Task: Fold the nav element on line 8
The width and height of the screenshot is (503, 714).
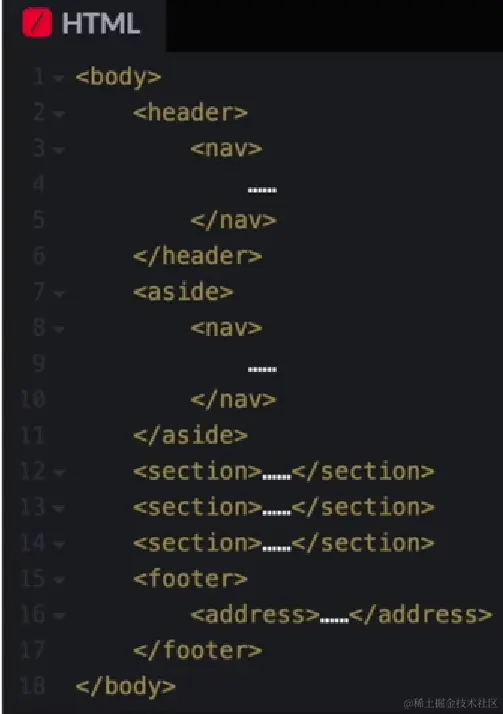Action: click(60, 329)
